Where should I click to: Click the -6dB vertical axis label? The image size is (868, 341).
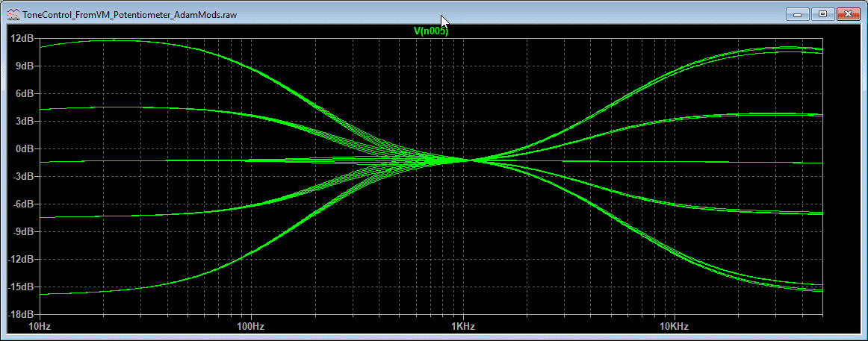[x=25, y=204]
